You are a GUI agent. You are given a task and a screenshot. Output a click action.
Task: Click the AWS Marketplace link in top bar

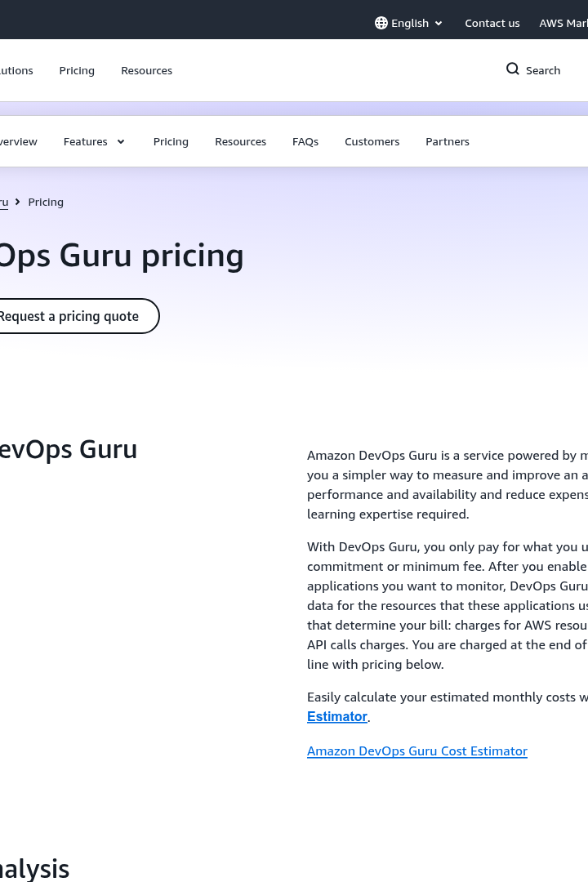[x=563, y=23]
